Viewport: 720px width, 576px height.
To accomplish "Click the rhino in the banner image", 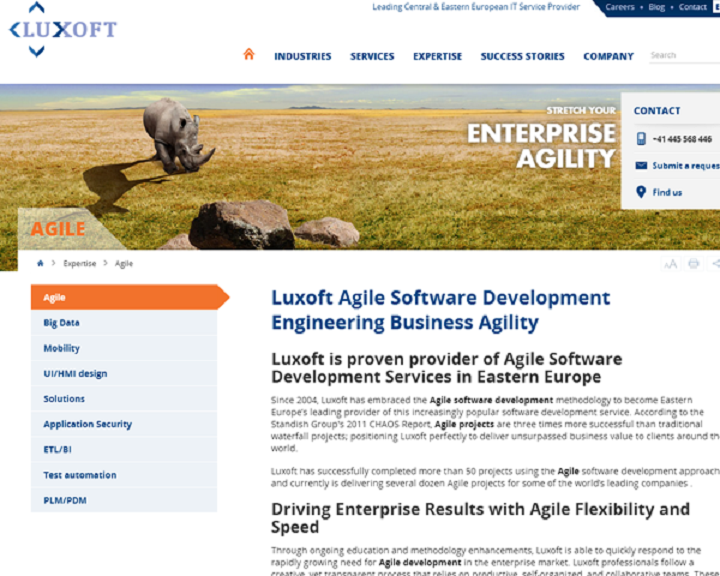I will 177,136.
